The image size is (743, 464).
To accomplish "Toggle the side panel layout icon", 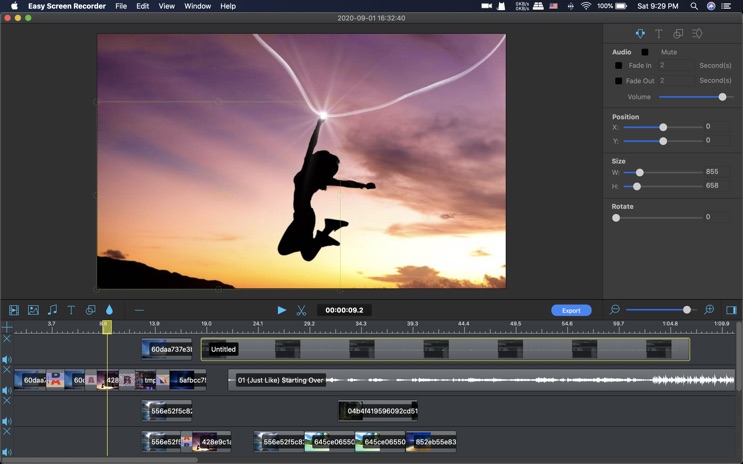I will tap(731, 310).
